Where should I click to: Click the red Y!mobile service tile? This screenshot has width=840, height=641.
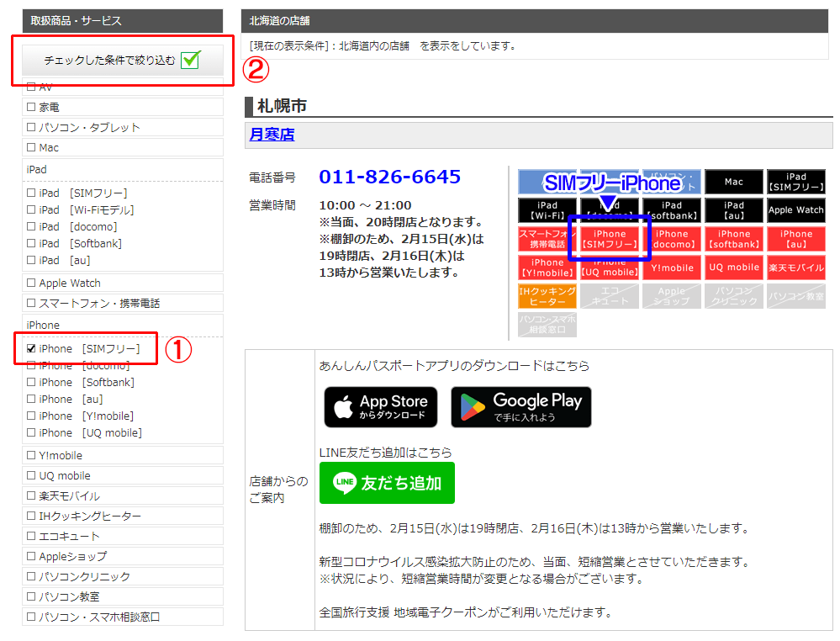coord(672,268)
